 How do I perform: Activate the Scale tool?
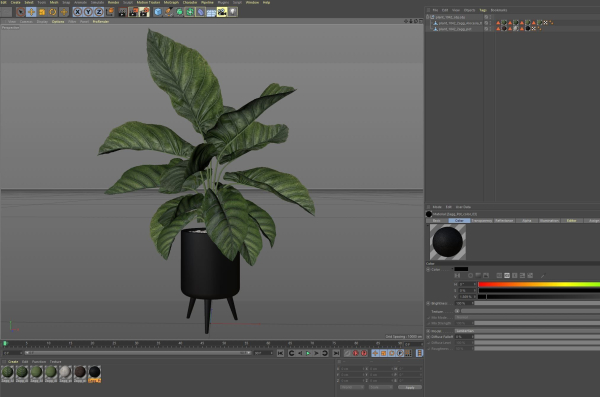[42, 12]
